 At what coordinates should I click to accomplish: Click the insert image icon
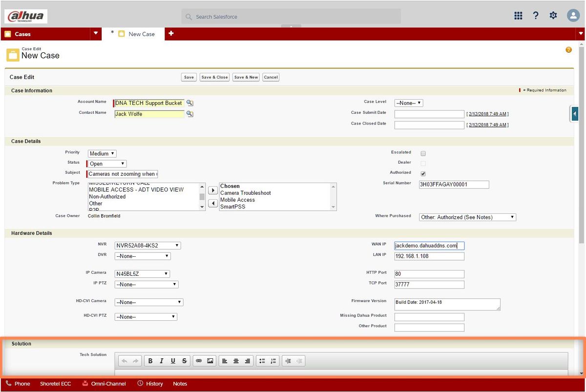210,361
